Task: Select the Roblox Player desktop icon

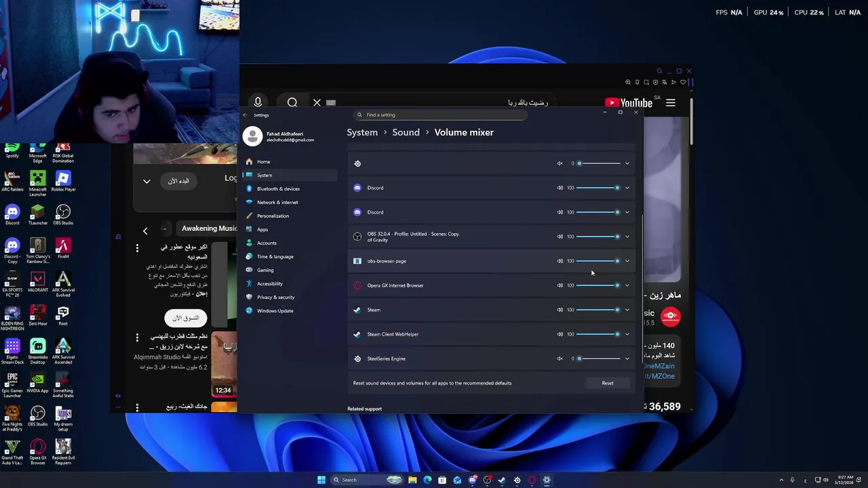Action: 63,182
